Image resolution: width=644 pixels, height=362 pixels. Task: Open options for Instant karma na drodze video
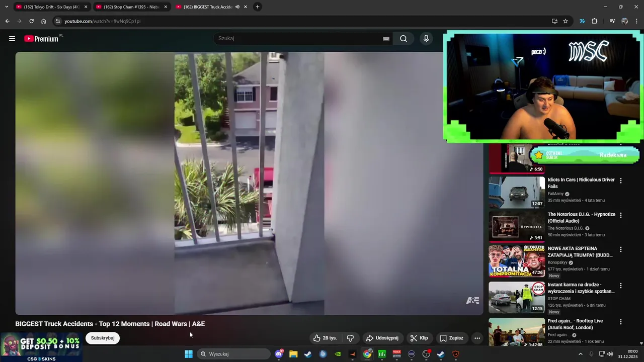tap(621, 286)
